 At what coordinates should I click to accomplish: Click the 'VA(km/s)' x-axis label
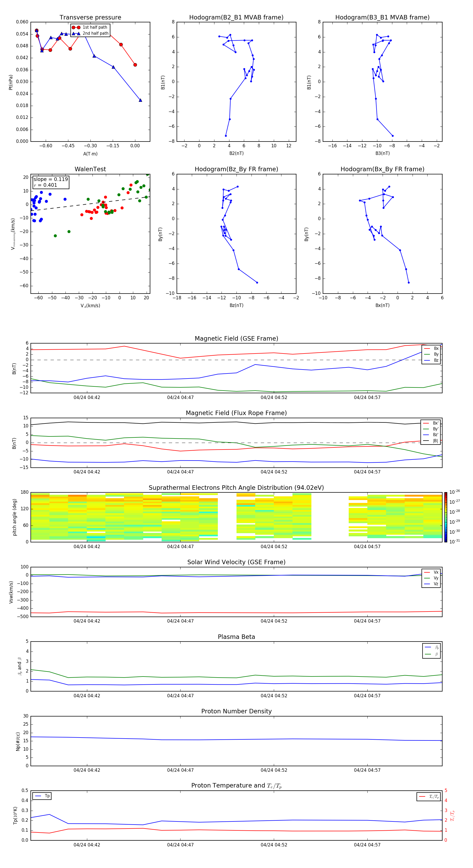90,306
